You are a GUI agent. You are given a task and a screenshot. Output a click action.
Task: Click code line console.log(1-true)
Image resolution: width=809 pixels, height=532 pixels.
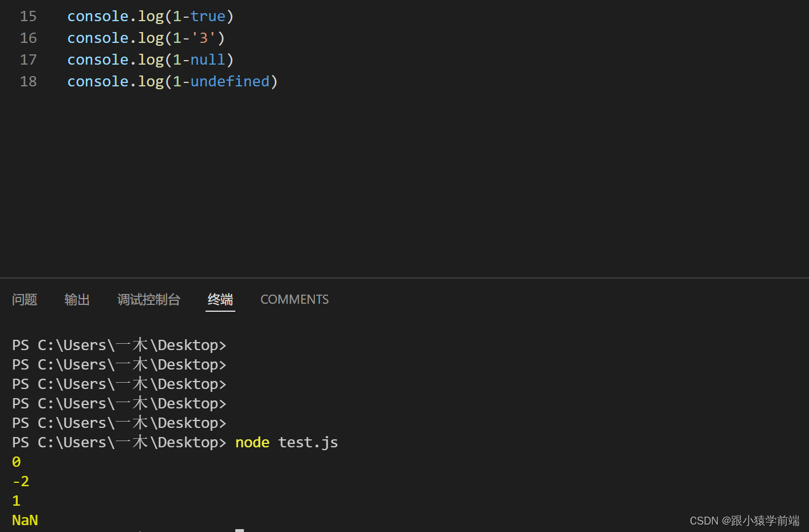[151, 17]
